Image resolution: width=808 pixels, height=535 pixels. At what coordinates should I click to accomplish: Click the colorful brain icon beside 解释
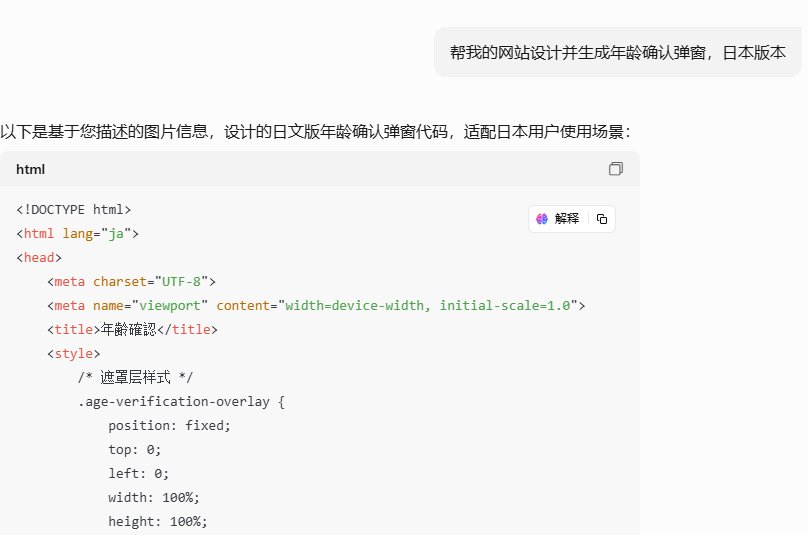(542, 219)
